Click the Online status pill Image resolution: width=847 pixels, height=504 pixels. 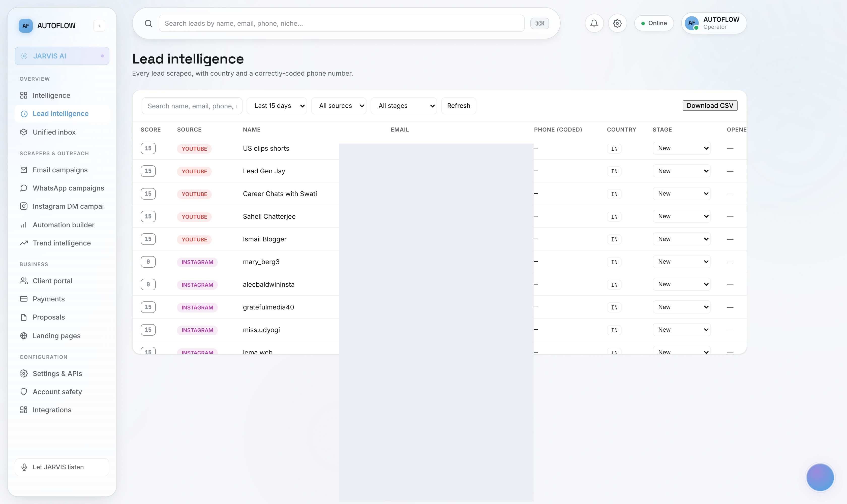(654, 23)
